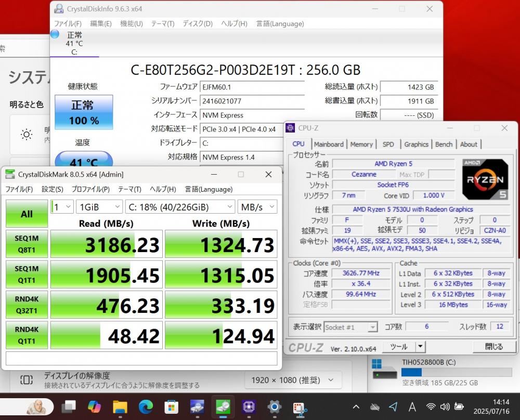
Task: Click the 3626.77 MHz core speed value
Action: [361, 273]
